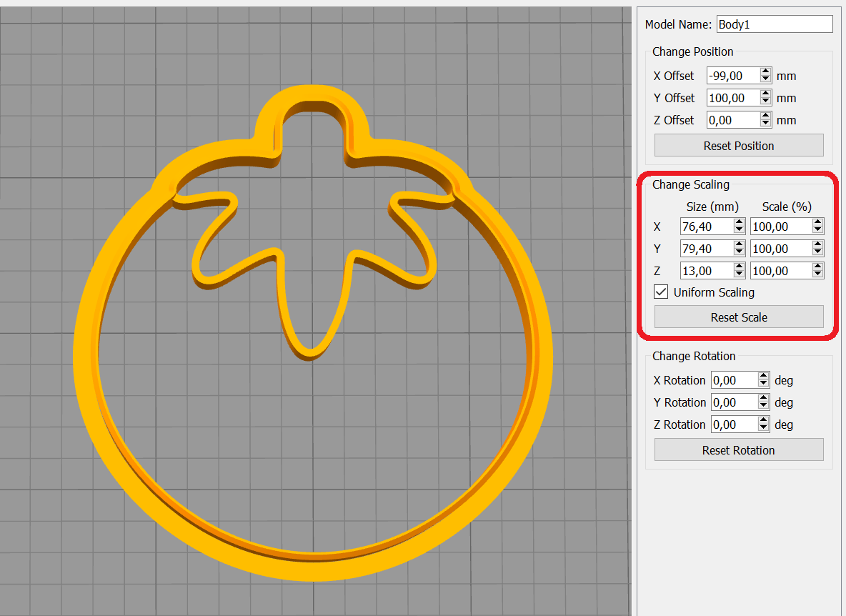Click the X Offset value field

[734, 76]
